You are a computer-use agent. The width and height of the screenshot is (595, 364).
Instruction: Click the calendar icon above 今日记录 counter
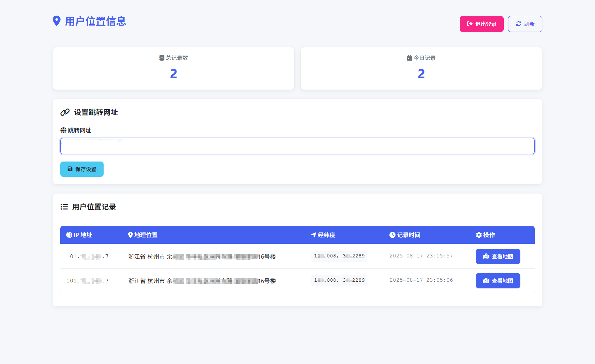[409, 58]
